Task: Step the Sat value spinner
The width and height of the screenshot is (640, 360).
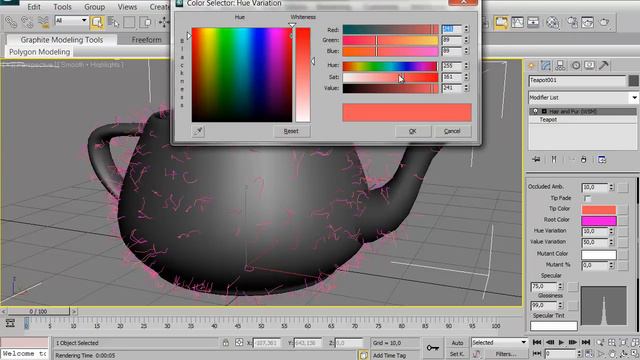Action: [467, 77]
